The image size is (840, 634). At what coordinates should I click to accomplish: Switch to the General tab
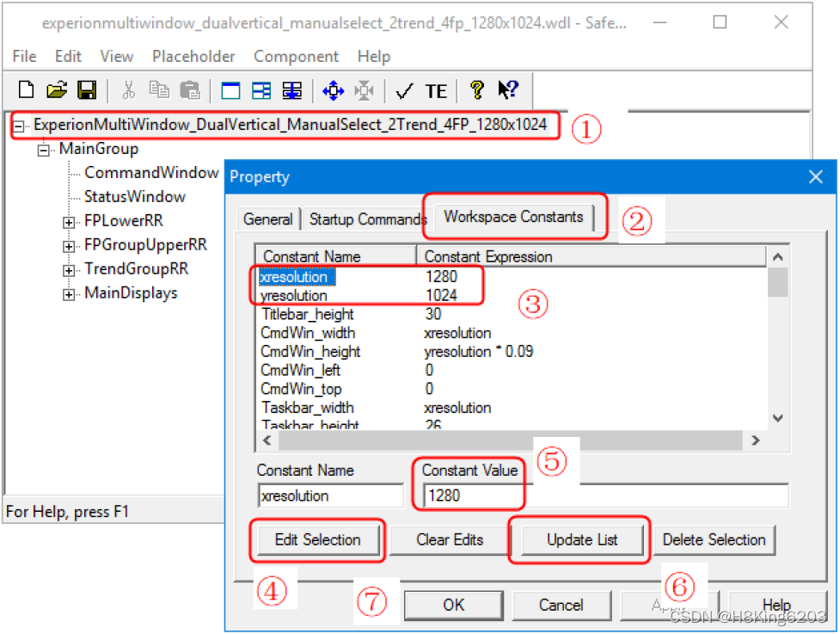click(268, 219)
